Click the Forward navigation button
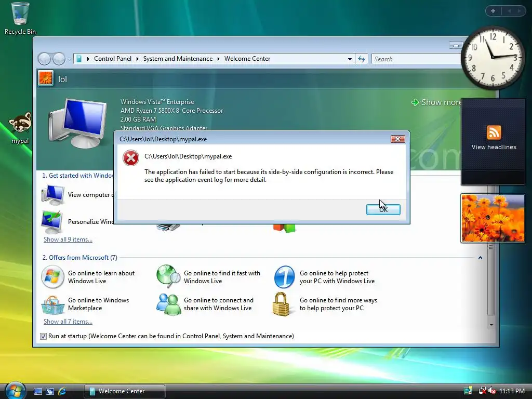Screen dimensions: 532x399 (59, 59)
